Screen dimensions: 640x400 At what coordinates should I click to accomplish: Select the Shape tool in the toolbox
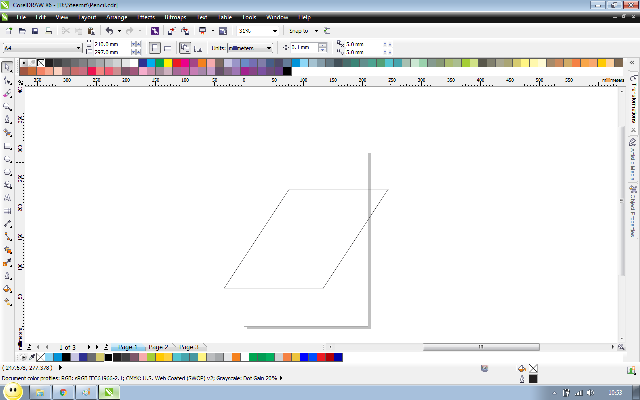point(7,80)
